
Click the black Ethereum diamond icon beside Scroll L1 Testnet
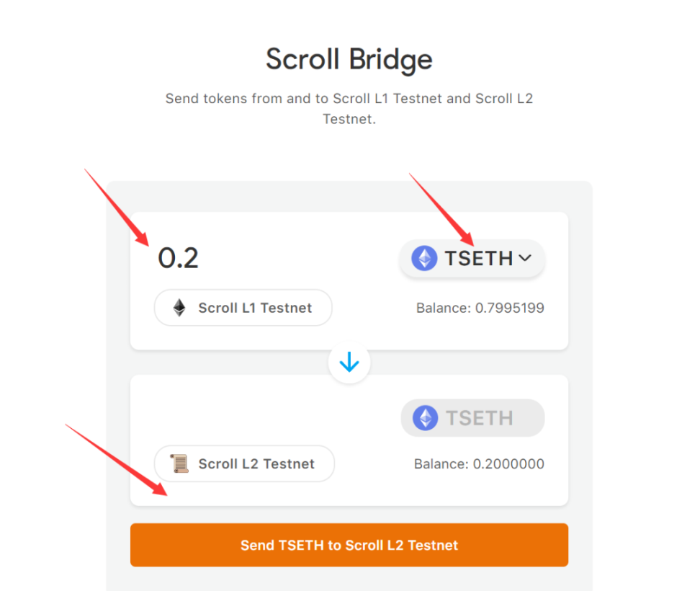tap(179, 307)
